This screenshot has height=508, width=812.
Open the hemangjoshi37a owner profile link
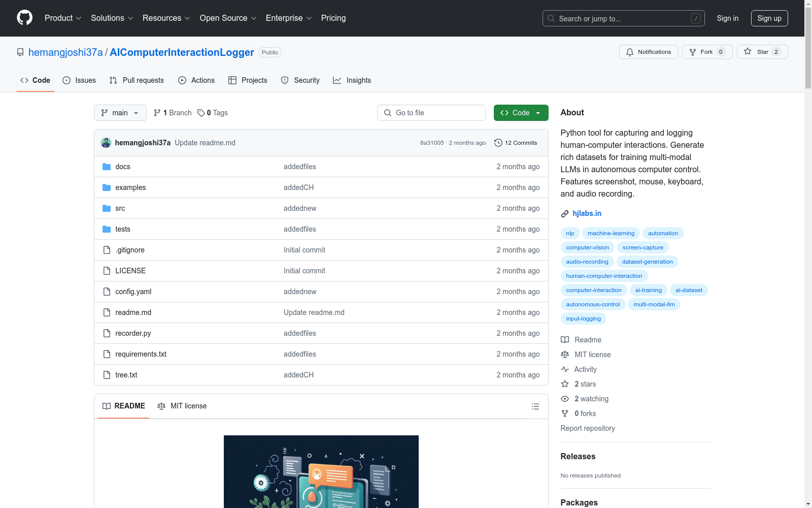65,52
